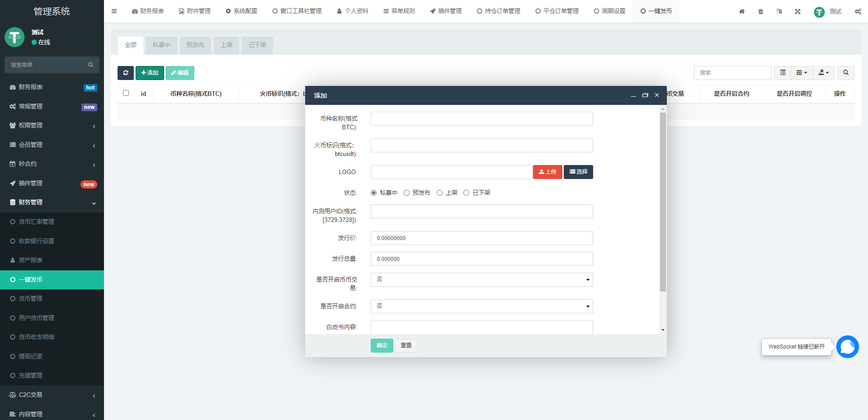Image resolution: width=868 pixels, height=420 pixels.
Task: Confirm the form with 确定 button
Action: (x=382, y=345)
